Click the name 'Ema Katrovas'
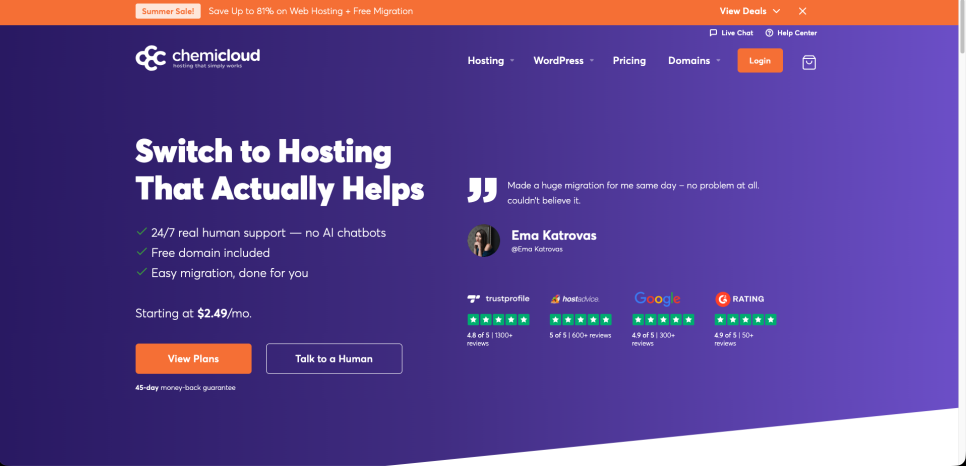Image resolution: width=966 pixels, height=466 pixels. tap(554, 235)
